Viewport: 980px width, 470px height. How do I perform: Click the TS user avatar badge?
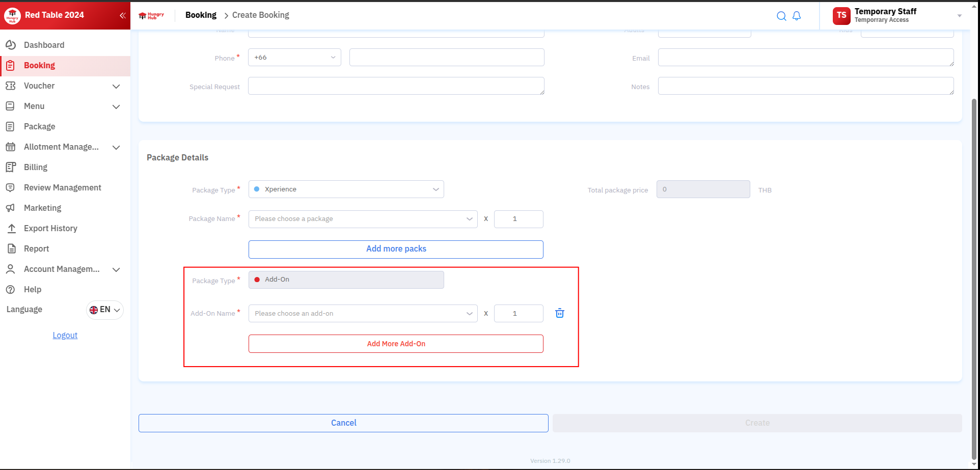click(x=841, y=16)
